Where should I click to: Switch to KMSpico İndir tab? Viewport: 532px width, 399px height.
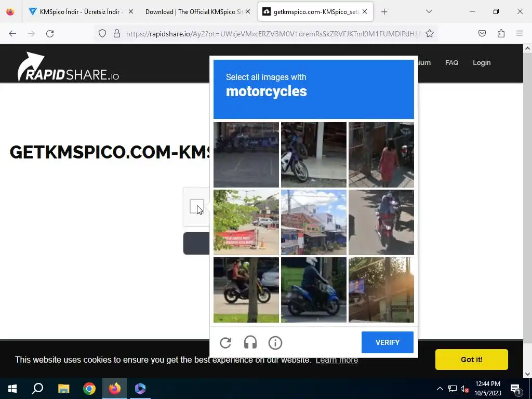(81, 12)
